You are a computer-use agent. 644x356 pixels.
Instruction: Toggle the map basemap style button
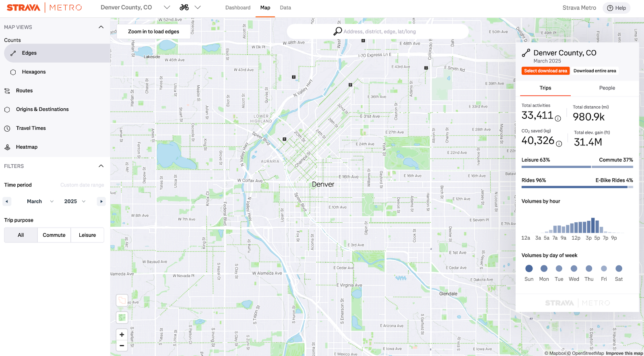[122, 317]
